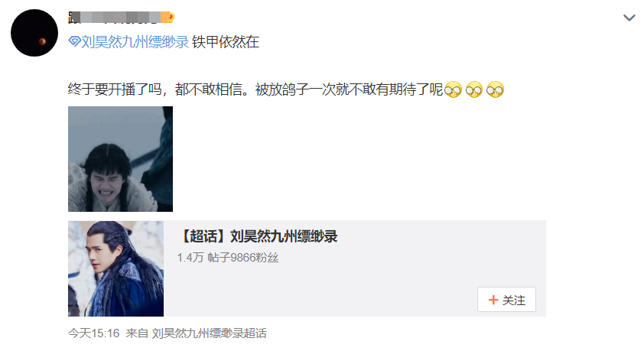644x351 pixels.
Task: Click the middle emoji in the post
Action: [474, 89]
